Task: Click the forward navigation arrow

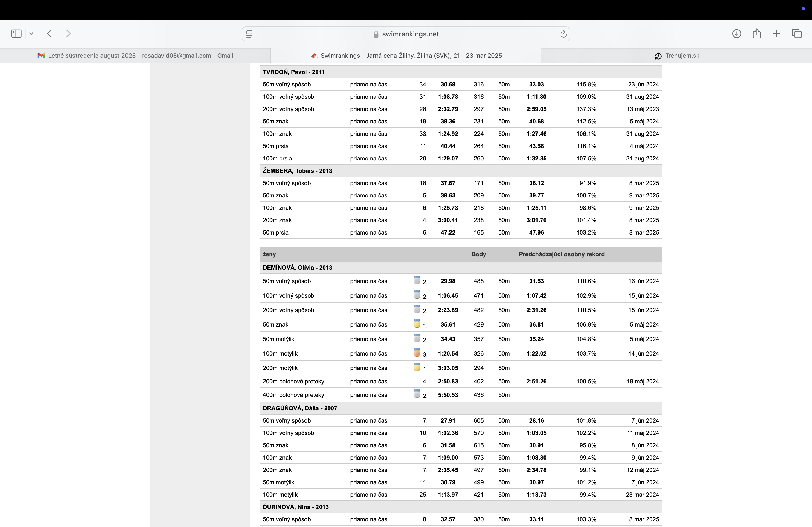Action: (68, 33)
